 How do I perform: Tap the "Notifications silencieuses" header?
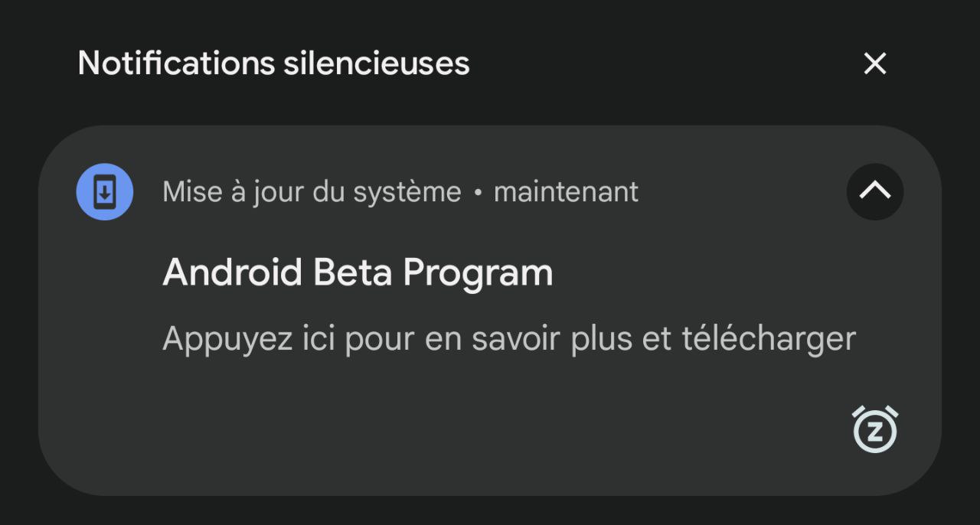(273, 63)
